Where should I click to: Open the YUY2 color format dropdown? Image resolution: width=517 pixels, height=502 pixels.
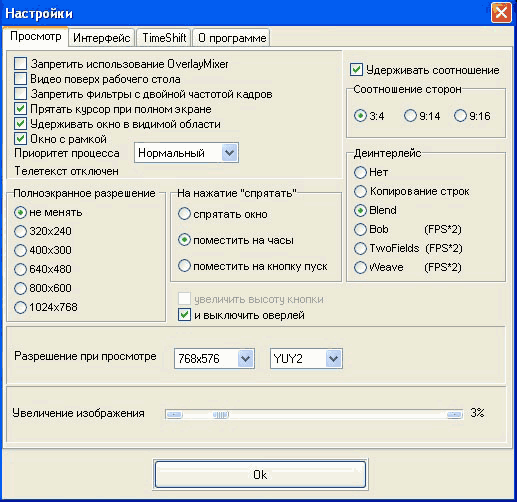(306, 359)
